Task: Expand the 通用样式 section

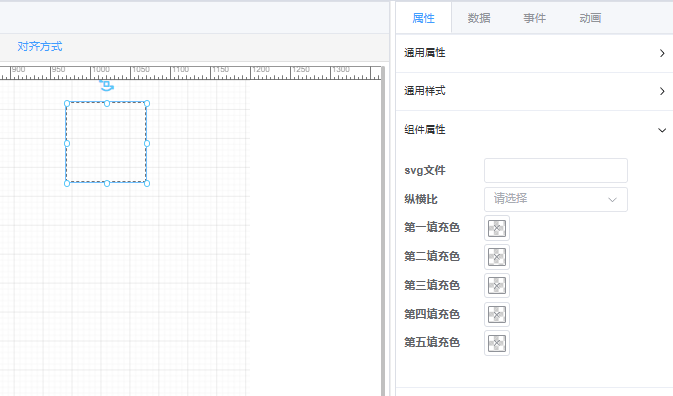Action: tap(534, 91)
